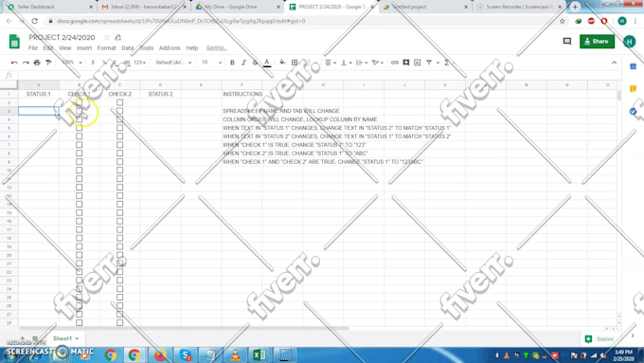Select the STATUS 1 header cell
644x363 pixels.
coord(39,94)
